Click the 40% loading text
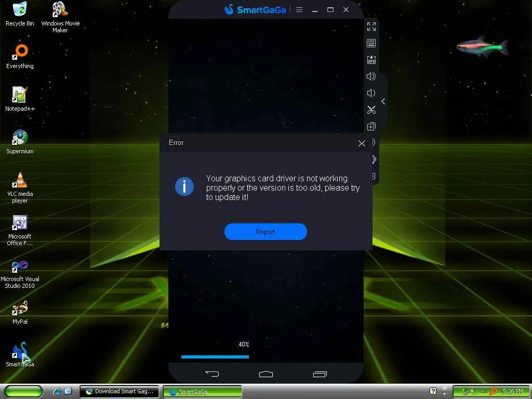The height and width of the screenshot is (399, 532). tap(244, 344)
